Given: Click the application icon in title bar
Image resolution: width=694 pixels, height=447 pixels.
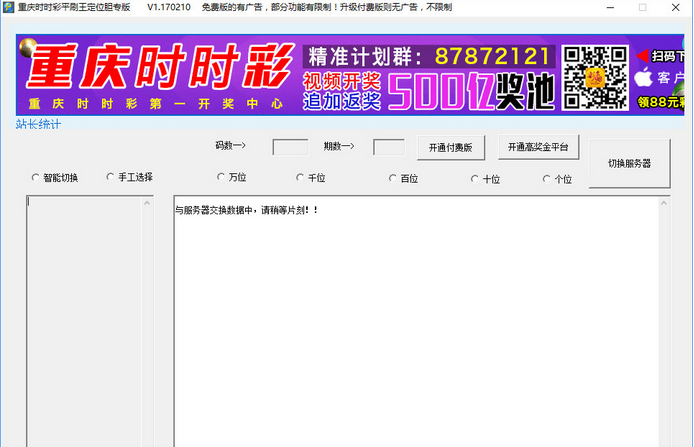Looking at the screenshot, I should [x=8, y=7].
